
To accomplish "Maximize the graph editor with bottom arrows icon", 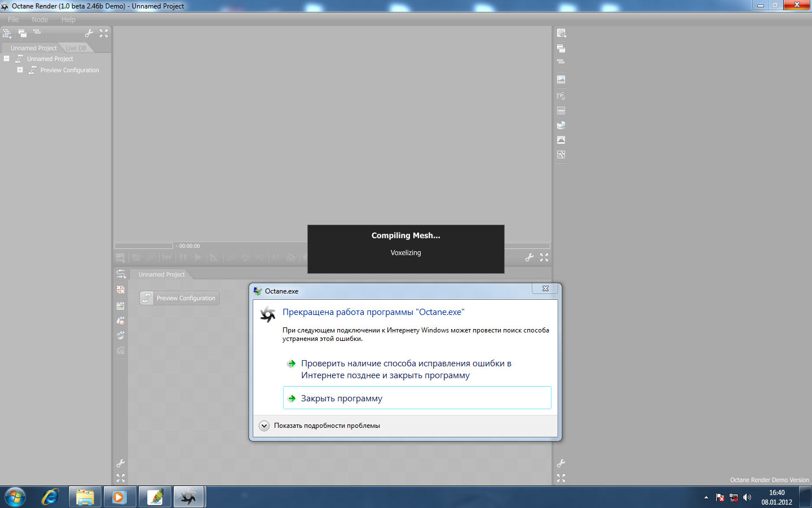I will pyautogui.click(x=121, y=478).
